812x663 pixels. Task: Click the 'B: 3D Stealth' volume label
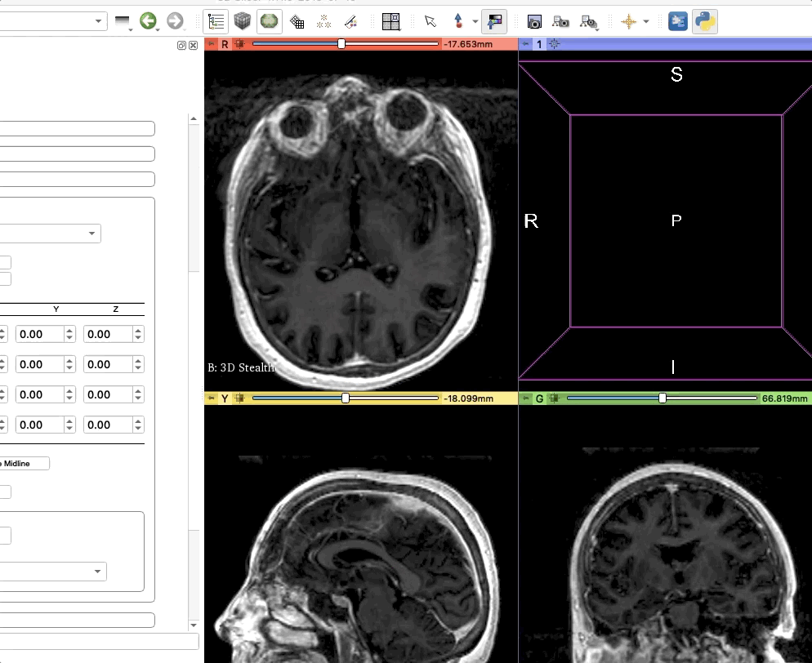pyautogui.click(x=241, y=367)
